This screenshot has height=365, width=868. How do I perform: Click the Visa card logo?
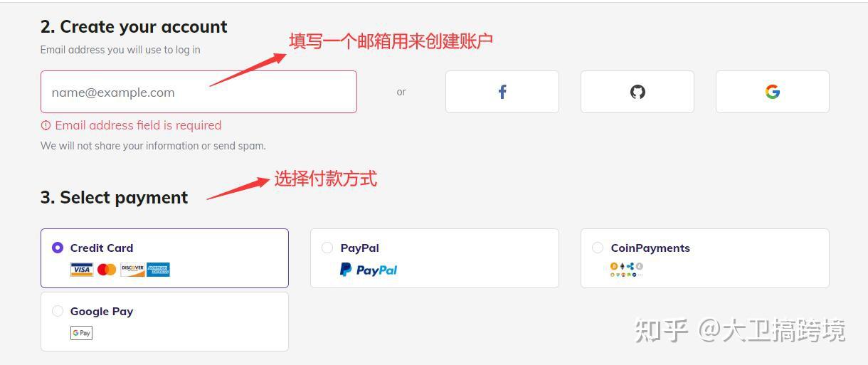82,270
